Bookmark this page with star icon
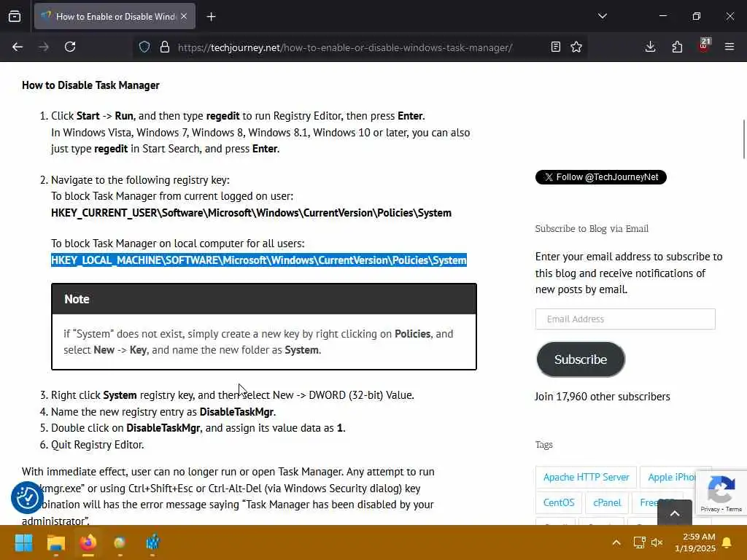747x560 pixels. [576, 47]
